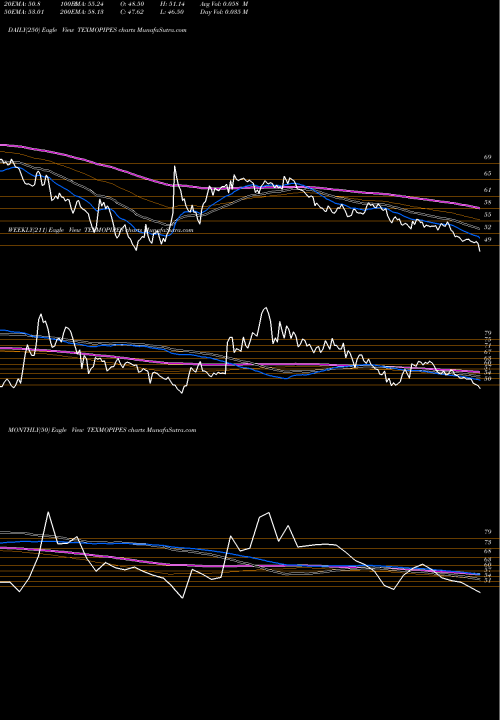
Task: Click the WEEKLY(211) Eagle View chart title
Action: pyautogui.click(x=101, y=230)
